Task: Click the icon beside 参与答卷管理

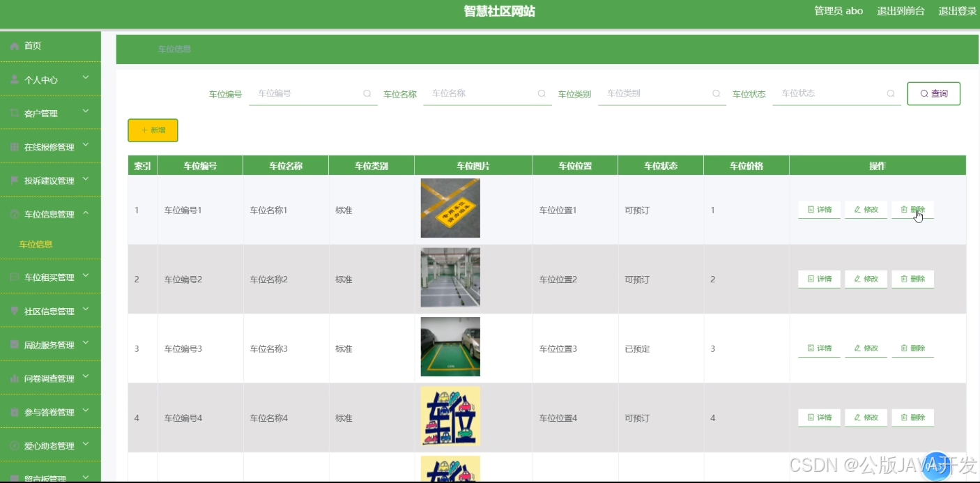Action: [x=15, y=412]
